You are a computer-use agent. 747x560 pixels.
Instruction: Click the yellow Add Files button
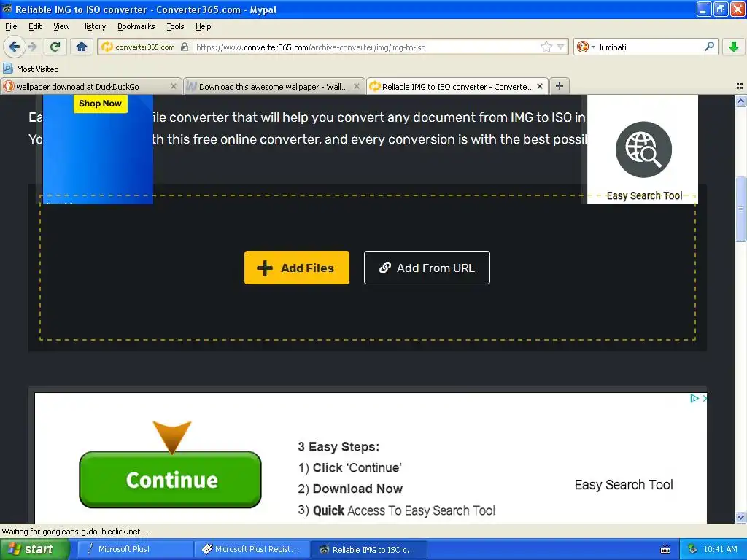click(296, 268)
